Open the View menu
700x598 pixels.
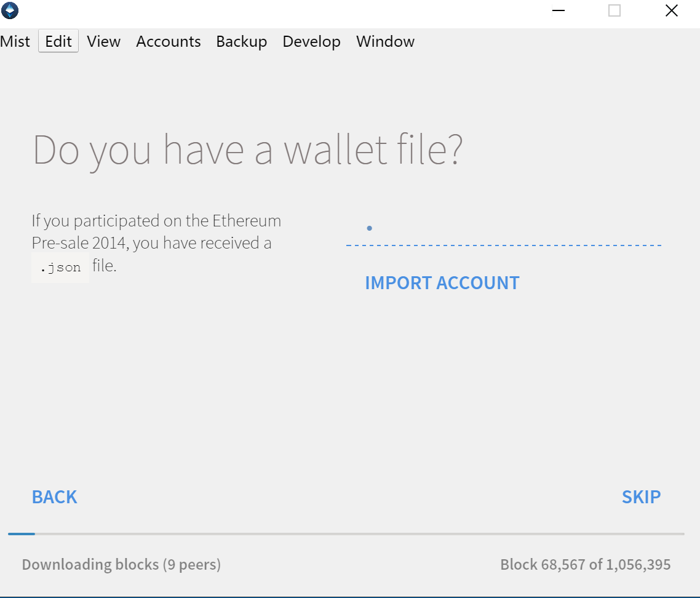click(x=103, y=41)
